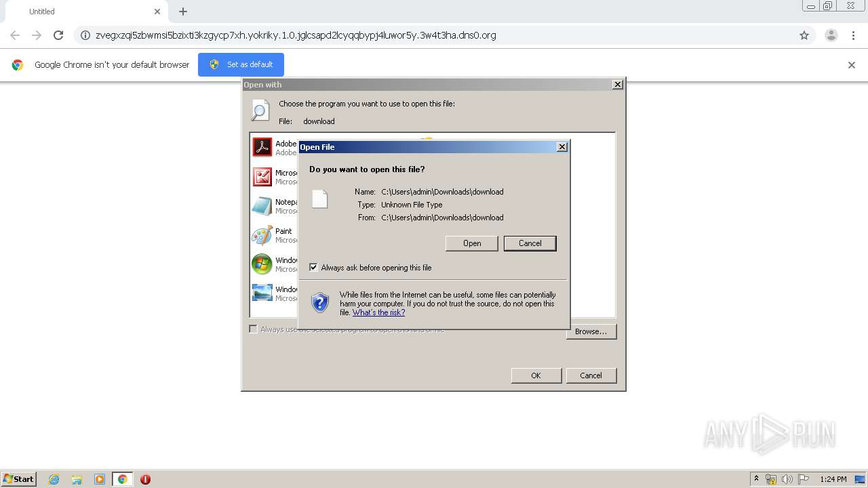The image size is (868, 488).
Task: Click the Unknown File Type text
Action: 412,205
